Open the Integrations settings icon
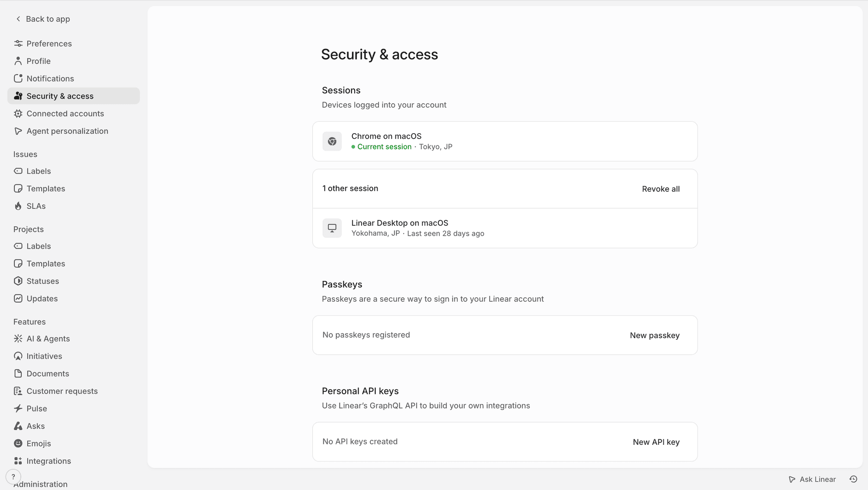Viewport: 868px width, 490px height. click(18, 461)
